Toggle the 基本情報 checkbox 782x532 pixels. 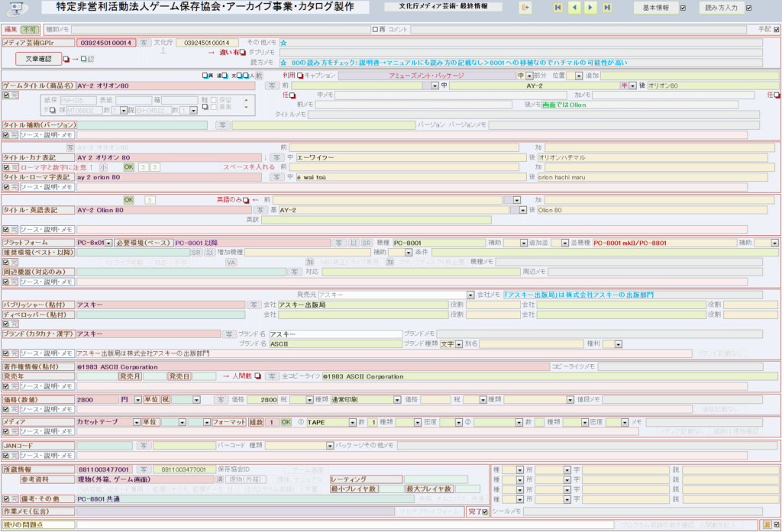point(683,8)
